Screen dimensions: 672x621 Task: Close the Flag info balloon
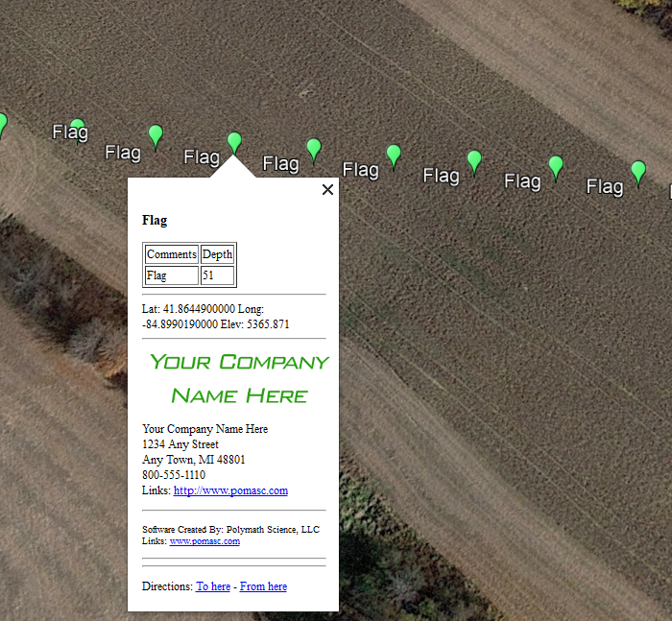(327, 190)
